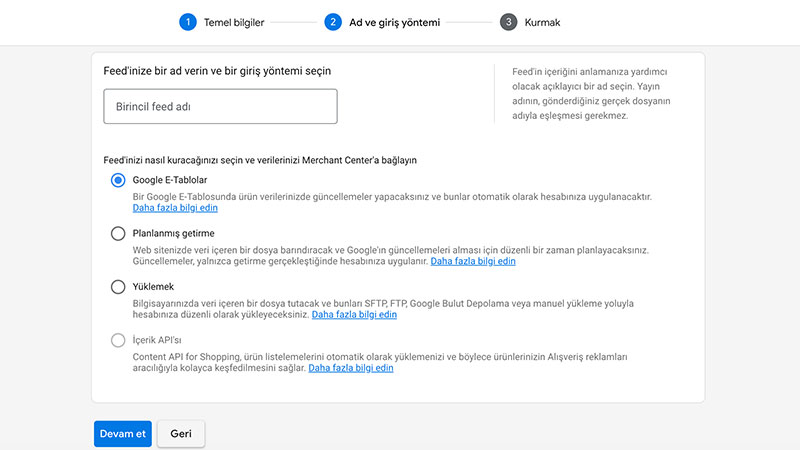Click the step 1 circle icon
This screenshot has width=800, height=450.
187,22
